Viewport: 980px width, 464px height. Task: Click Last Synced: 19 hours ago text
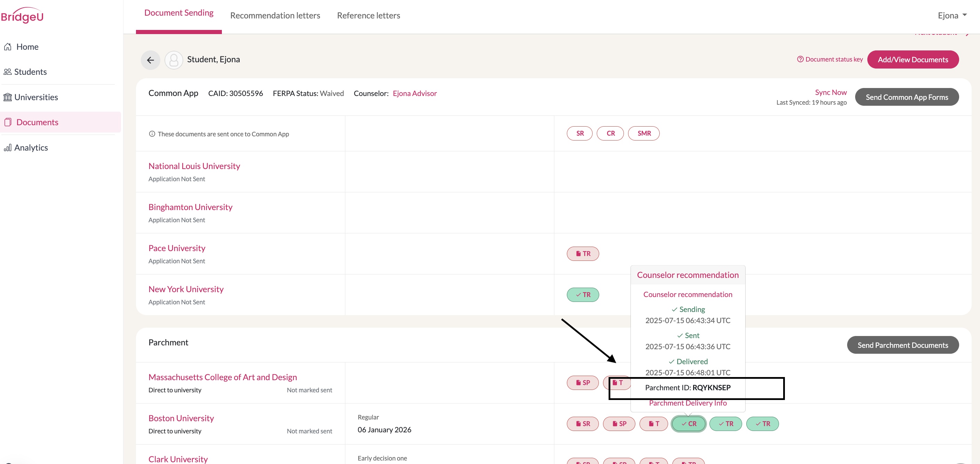pyautogui.click(x=811, y=103)
